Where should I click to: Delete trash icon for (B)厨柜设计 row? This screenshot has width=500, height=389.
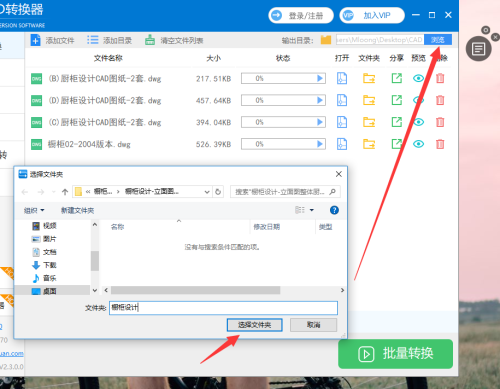tap(440, 78)
